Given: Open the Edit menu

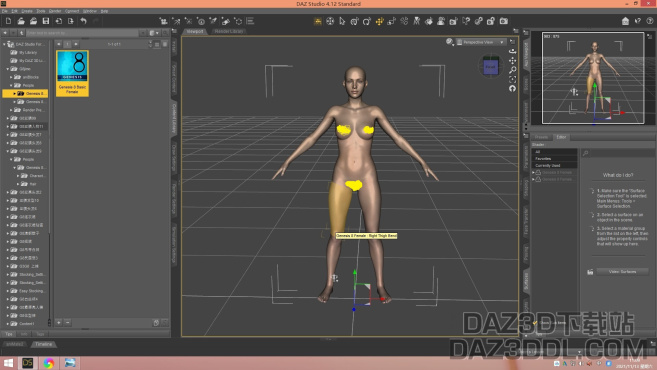Looking at the screenshot, I should point(15,11).
